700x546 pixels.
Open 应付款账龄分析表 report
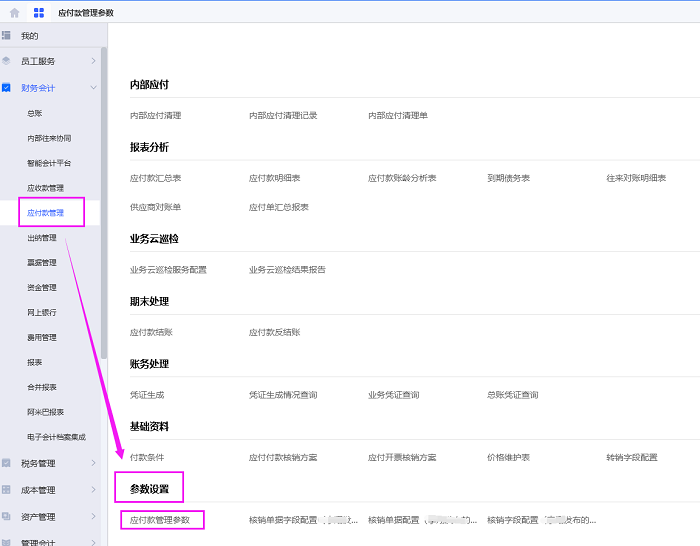402,178
